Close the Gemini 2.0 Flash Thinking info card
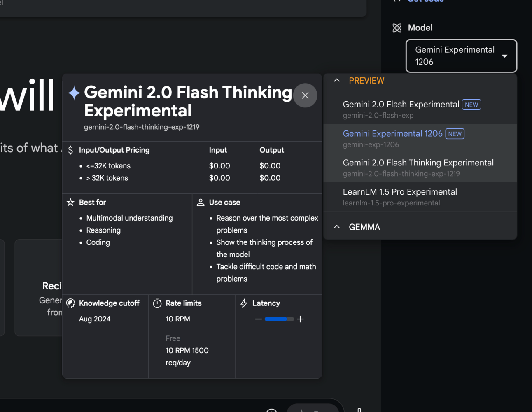 click(305, 95)
